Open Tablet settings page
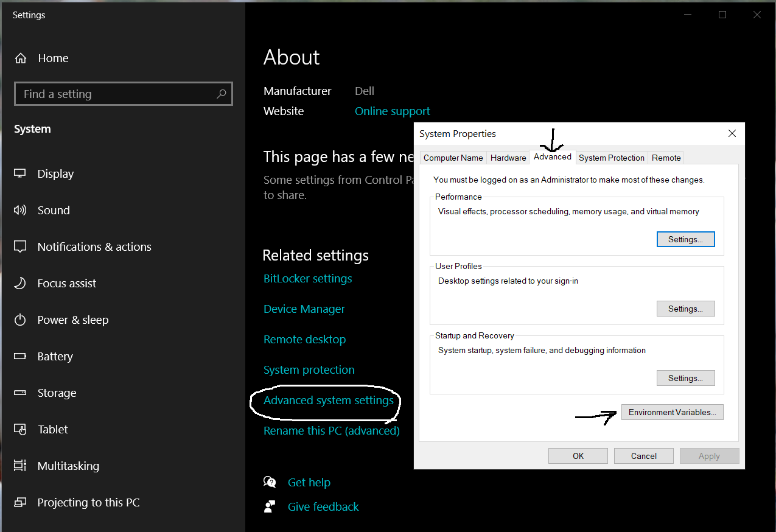The width and height of the screenshot is (776, 532). (53, 429)
